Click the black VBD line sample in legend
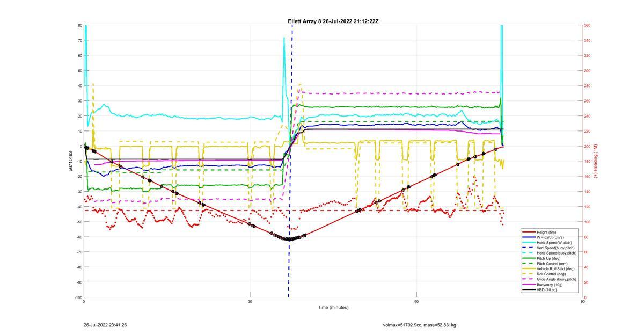Screen dimensions: 644x334 pyautogui.click(x=528, y=289)
